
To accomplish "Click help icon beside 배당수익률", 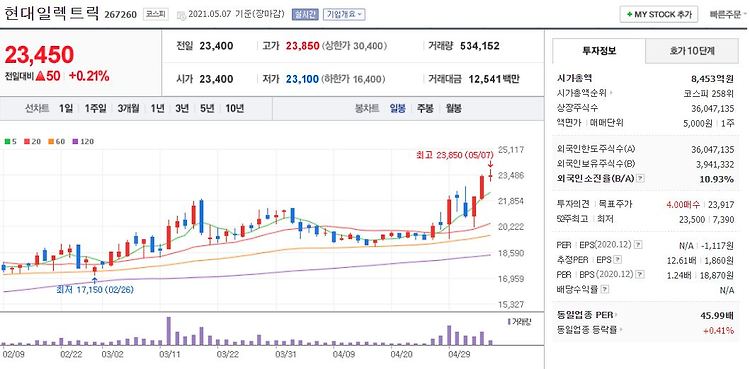I will point(605,290).
